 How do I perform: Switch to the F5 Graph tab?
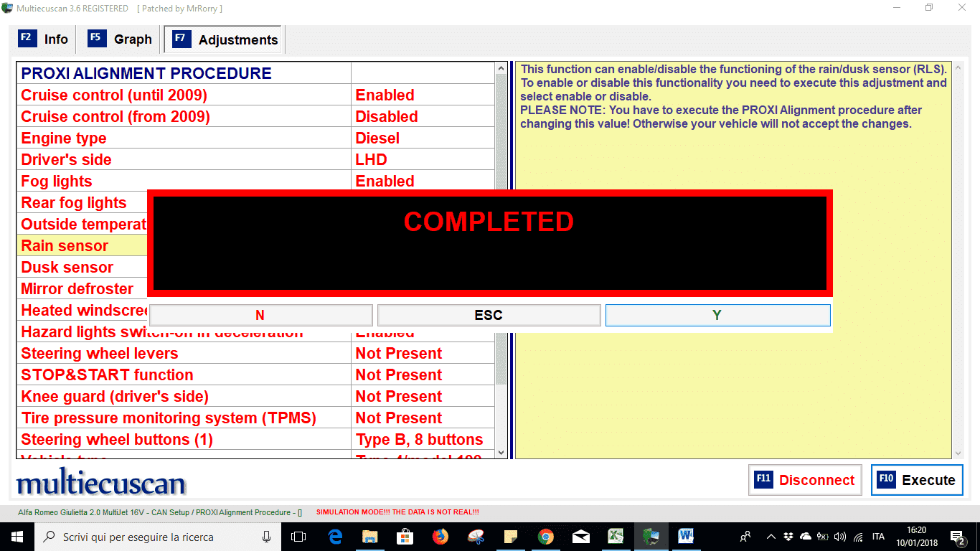[121, 39]
